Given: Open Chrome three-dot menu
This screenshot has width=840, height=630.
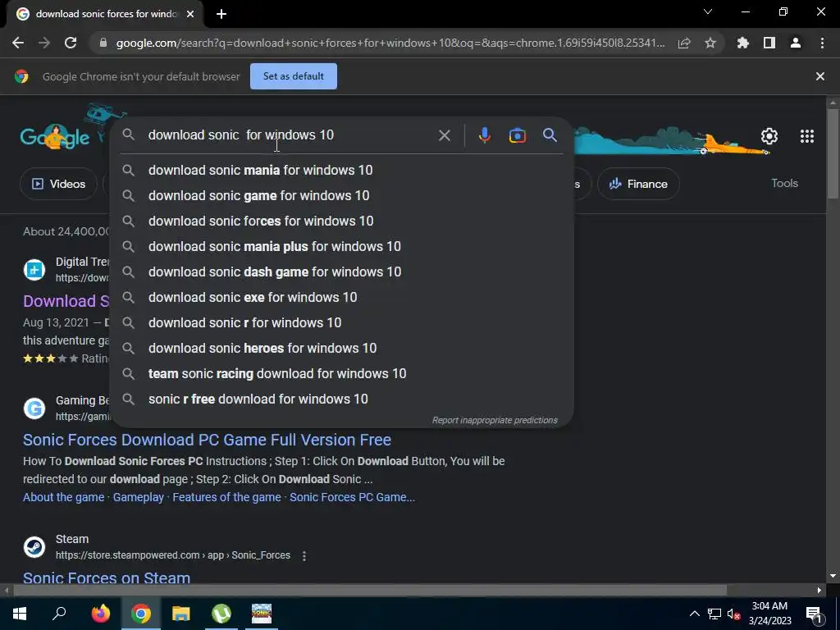Looking at the screenshot, I should (822, 43).
